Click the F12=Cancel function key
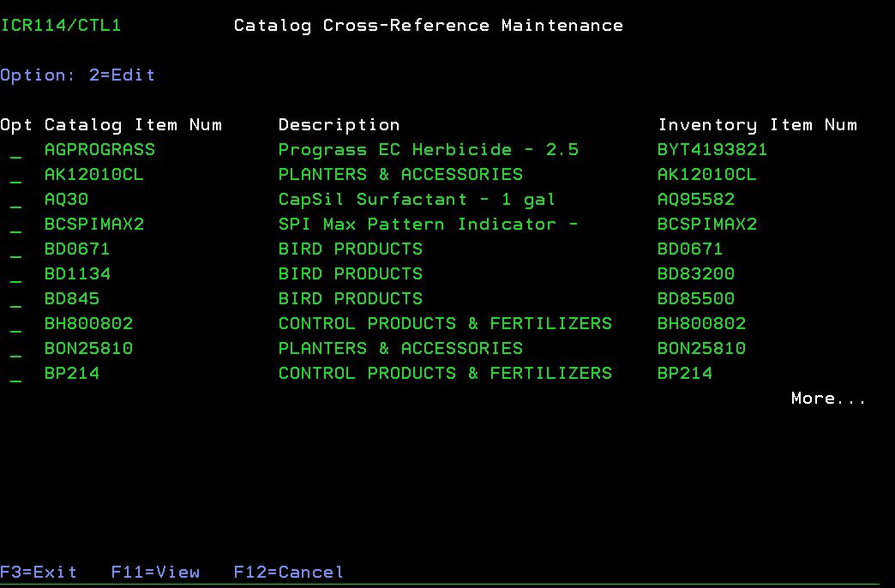This screenshot has height=588, width=895. pos(288,572)
